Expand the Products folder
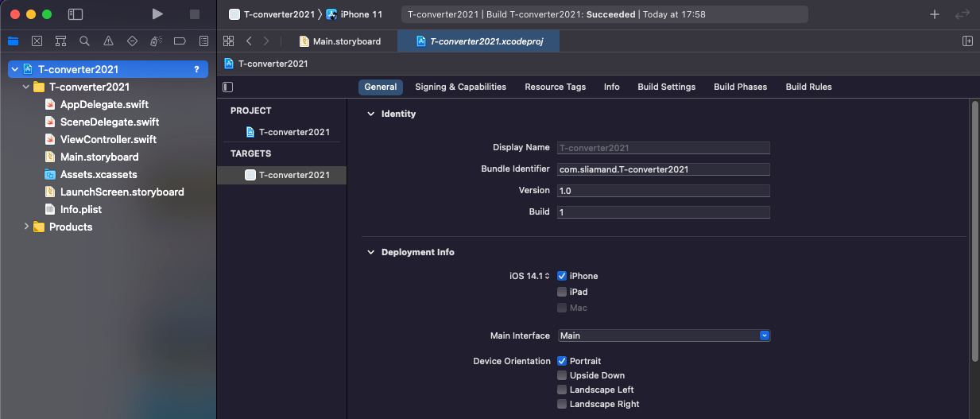Screen dimensions: 980x419 (26, 227)
